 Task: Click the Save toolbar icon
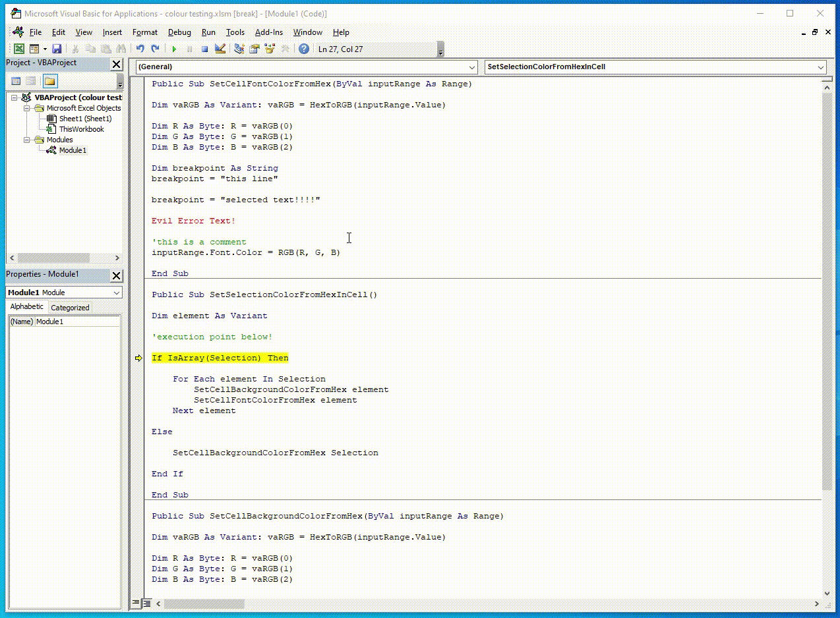(x=57, y=49)
